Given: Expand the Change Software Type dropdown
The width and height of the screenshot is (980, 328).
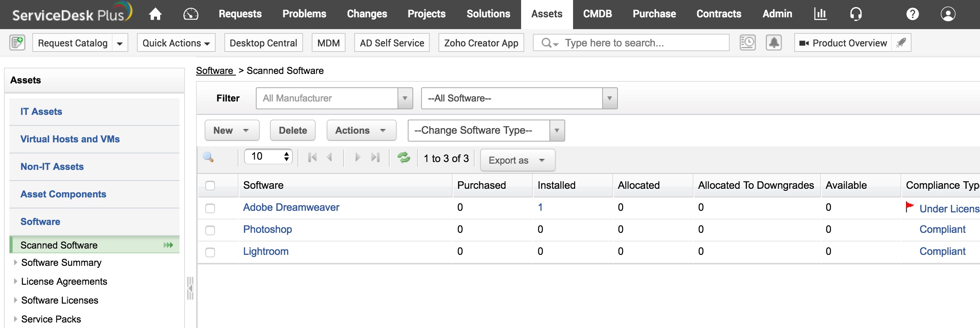Looking at the screenshot, I should (486, 131).
